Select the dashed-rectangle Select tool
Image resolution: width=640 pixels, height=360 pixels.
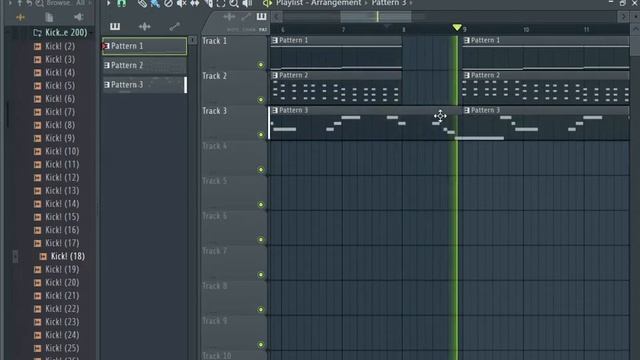point(221,3)
